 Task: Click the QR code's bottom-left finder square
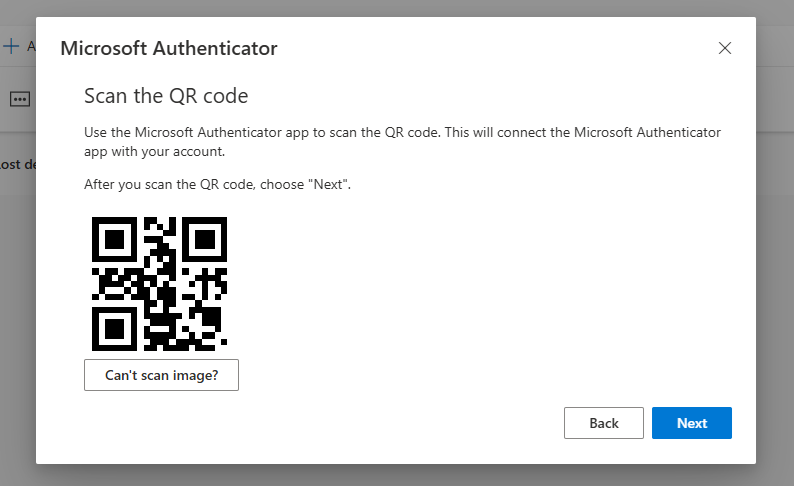click(x=114, y=329)
